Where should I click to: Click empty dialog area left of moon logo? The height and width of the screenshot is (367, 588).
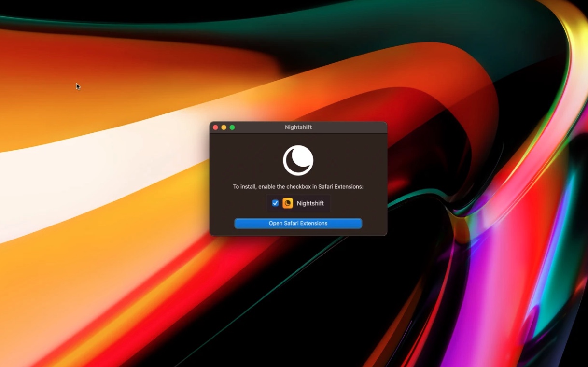[241, 160]
